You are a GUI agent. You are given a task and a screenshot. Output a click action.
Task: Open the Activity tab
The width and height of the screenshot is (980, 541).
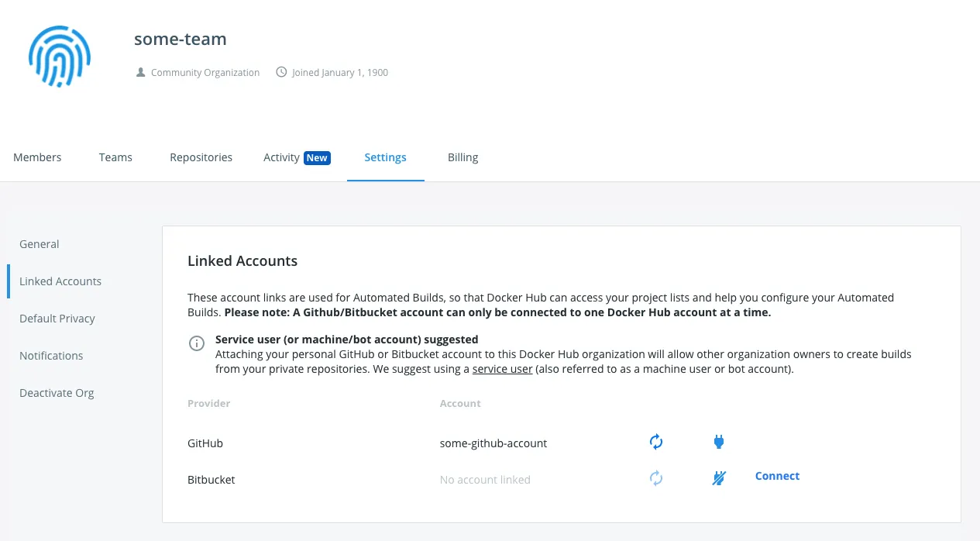[281, 157]
